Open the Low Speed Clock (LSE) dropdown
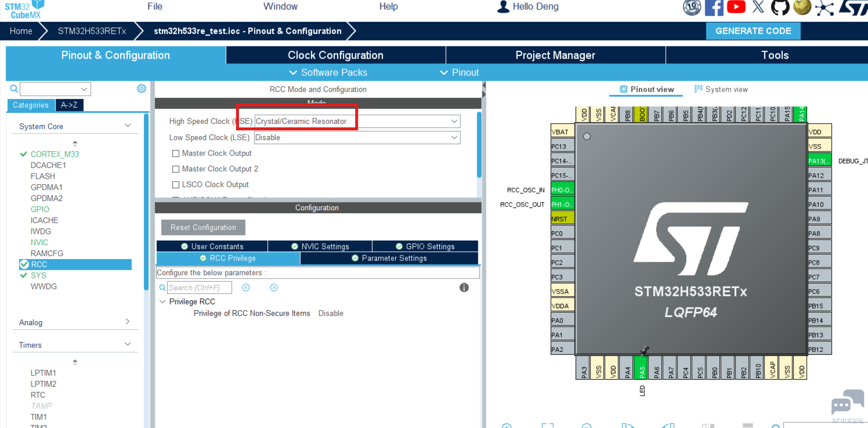Image resolution: width=868 pixels, height=428 pixels. (357, 137)
